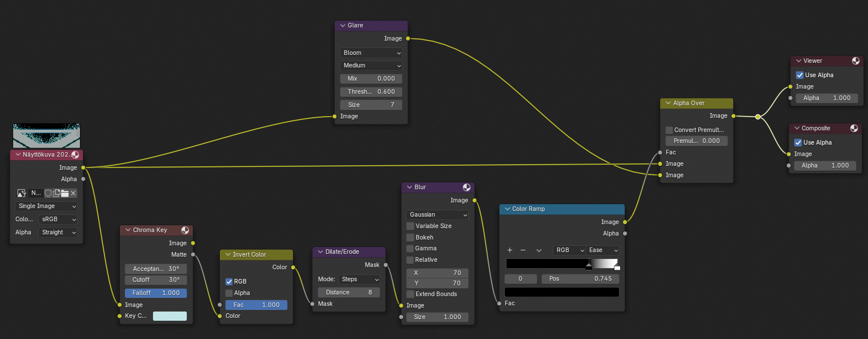The image size is (868, 339).
Task: Click the Blur node Image output socket
Action: point(475,200)
